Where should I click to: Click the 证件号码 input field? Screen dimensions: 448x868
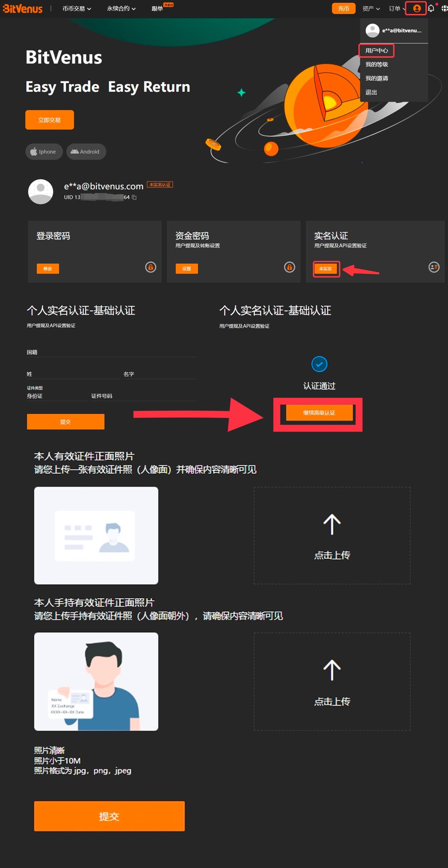click(144, 396)
